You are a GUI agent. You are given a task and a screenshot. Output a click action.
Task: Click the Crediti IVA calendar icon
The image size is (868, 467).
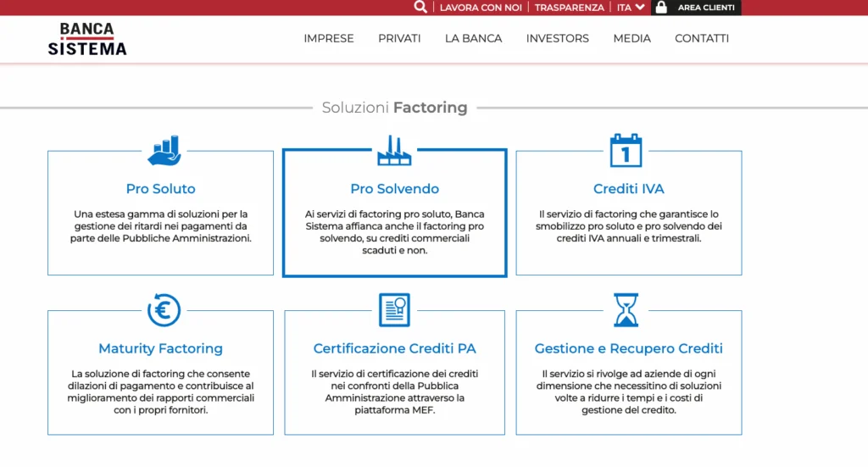coord(626,151)
